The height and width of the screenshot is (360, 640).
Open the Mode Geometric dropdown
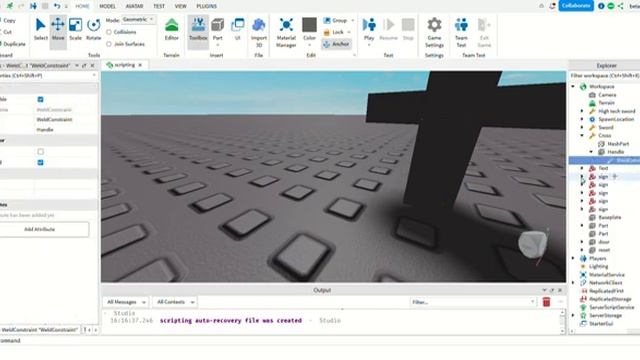click(138, 19)
